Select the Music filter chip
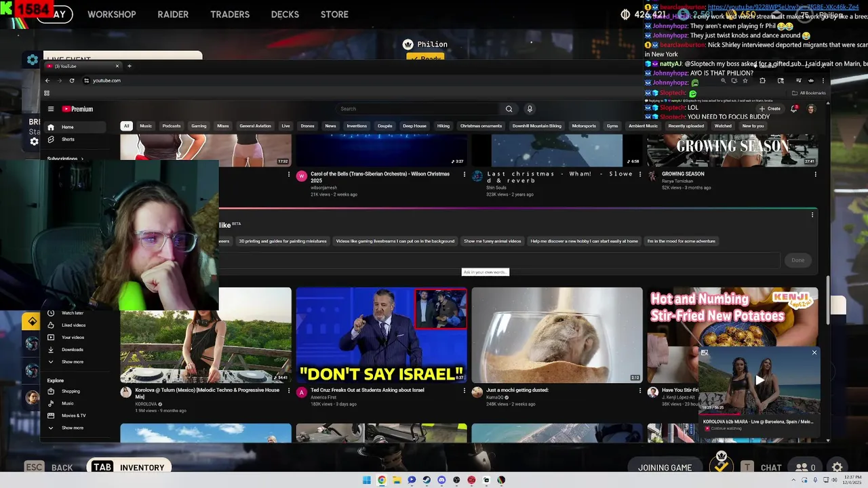The width and height of the screenshot is (868, 488). (x=146, y=126)
